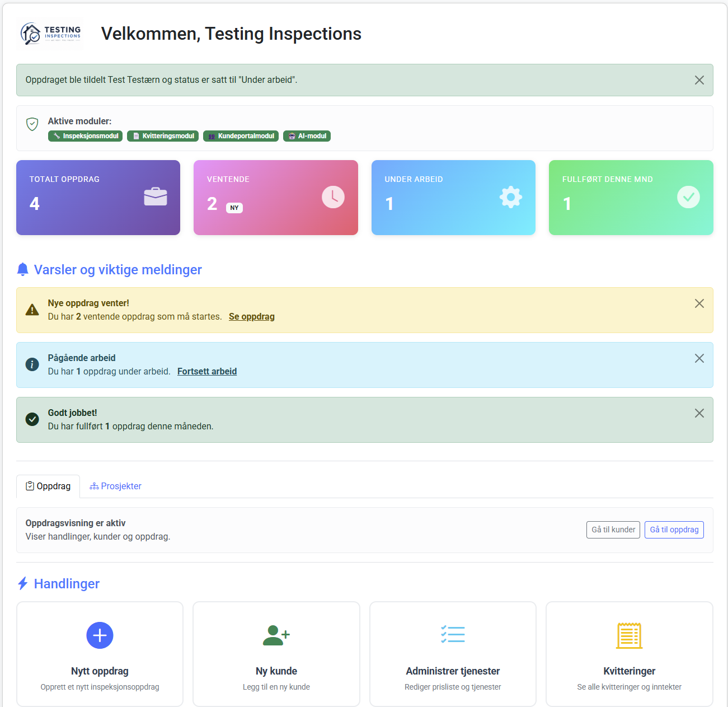Click the gear icon on Under arbeid card
The image size is (728, 707).
511,197
